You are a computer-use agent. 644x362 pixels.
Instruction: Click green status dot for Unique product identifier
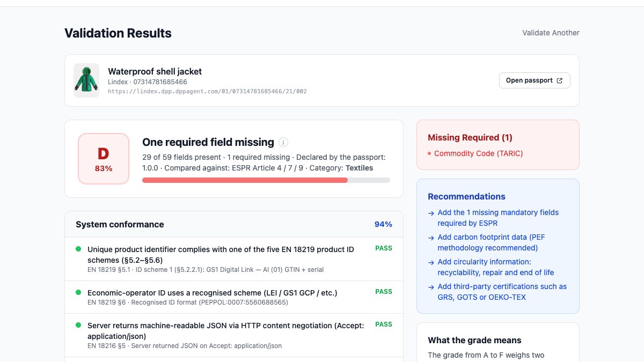[x=78, y=249]
